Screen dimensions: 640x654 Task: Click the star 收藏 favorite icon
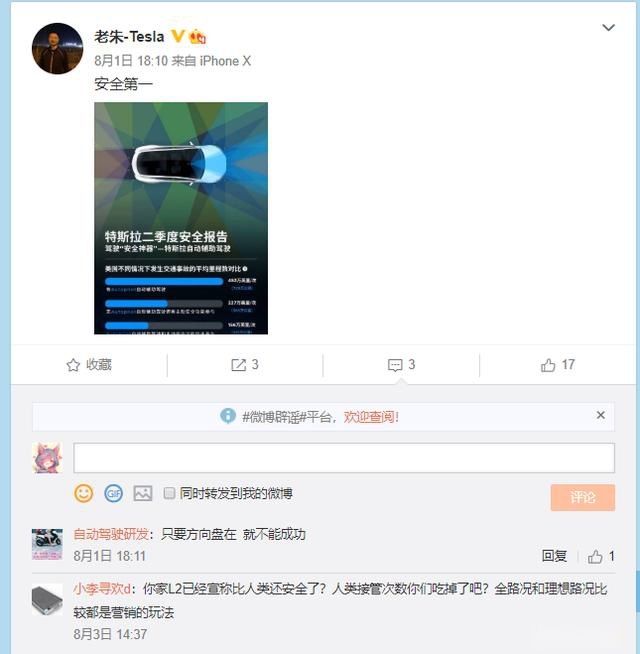click(x=73, y=365)
